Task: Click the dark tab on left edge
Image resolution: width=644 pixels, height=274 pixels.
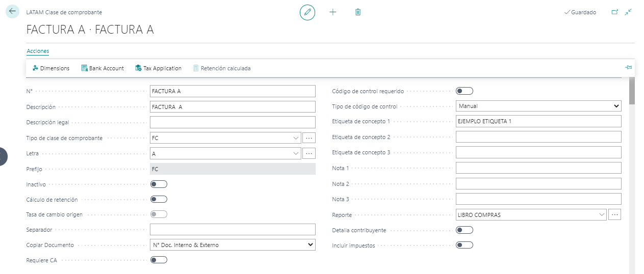Action: tap(3, 156)
